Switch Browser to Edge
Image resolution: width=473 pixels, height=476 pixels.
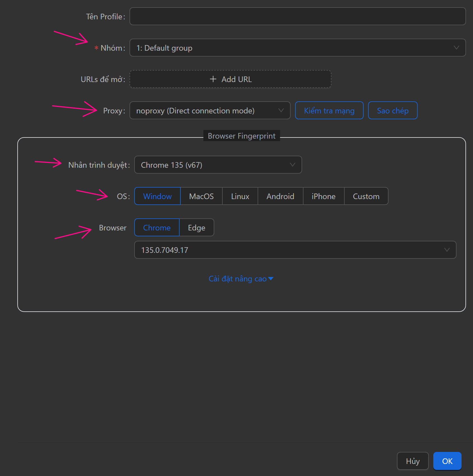196,228
